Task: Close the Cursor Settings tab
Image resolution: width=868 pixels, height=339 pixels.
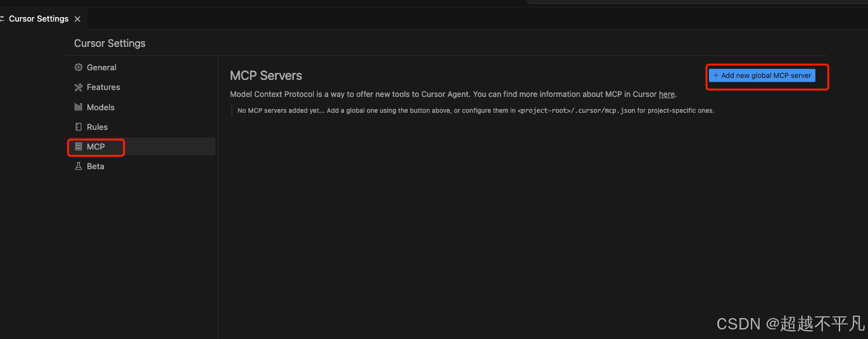Action: coord(77,19)
